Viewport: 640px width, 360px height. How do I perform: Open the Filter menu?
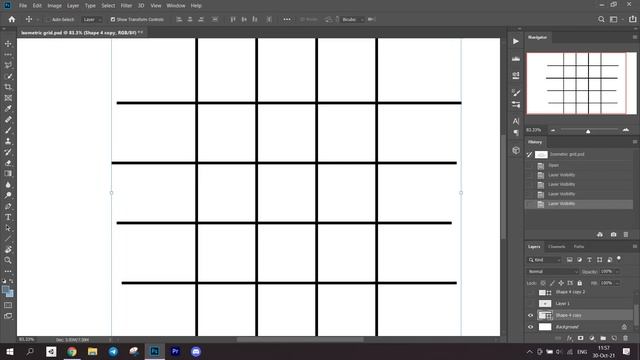tap(126, 6)
